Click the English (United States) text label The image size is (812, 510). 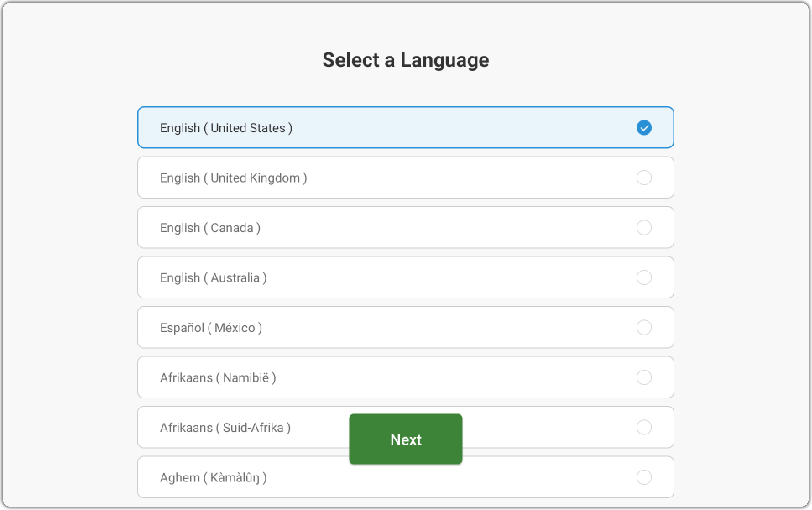pos(226,128)
